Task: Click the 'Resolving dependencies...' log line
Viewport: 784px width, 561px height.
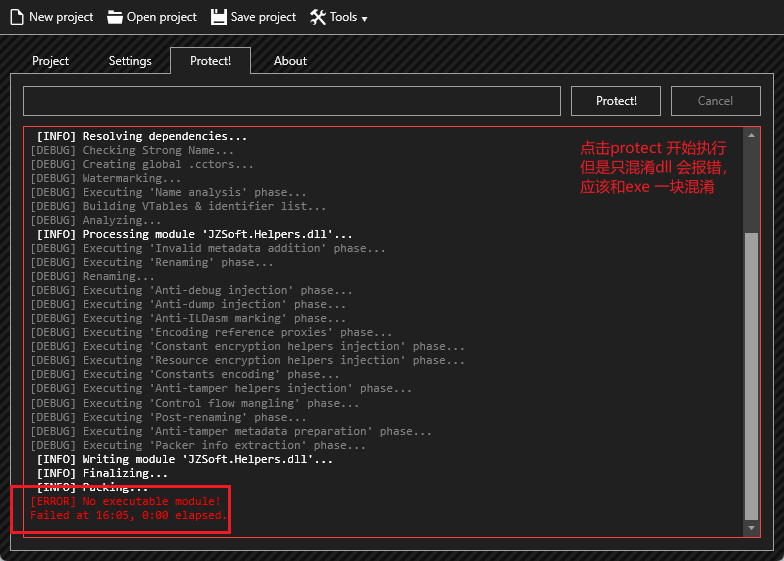Action: [142, 136]
